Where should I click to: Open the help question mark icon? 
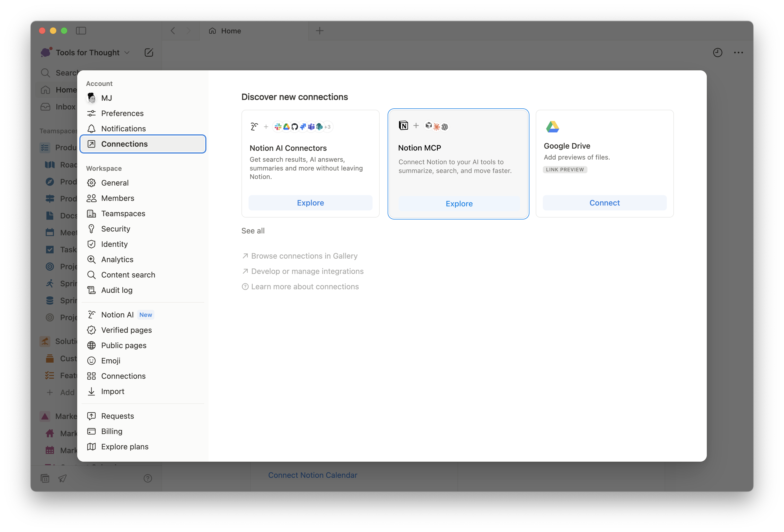tap(148, 478)
